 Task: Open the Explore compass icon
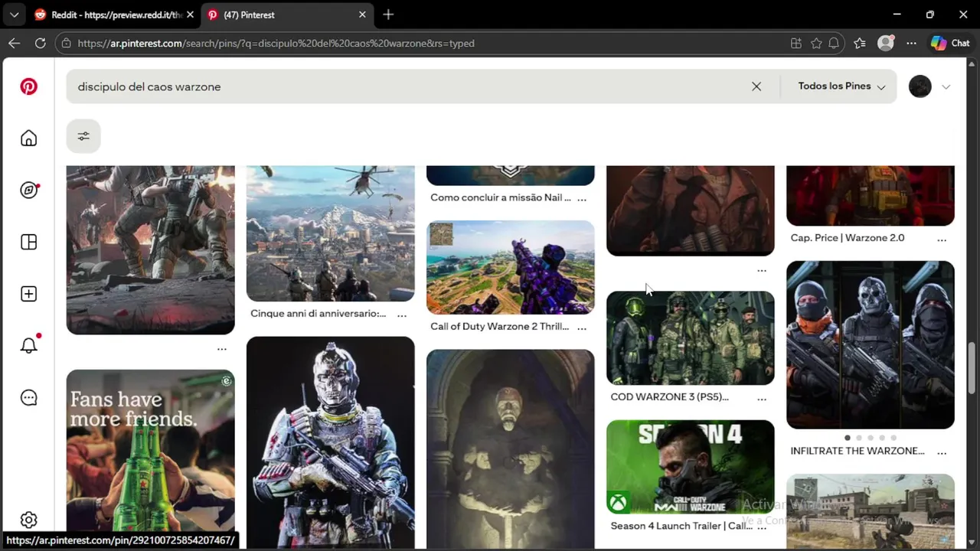pos(28,190)
